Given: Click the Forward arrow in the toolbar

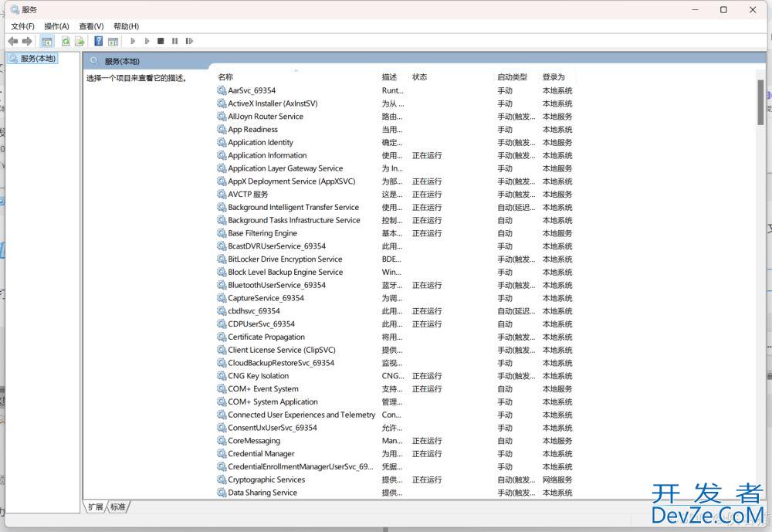Looking at the screenshot, I should [x=28, y=42].
